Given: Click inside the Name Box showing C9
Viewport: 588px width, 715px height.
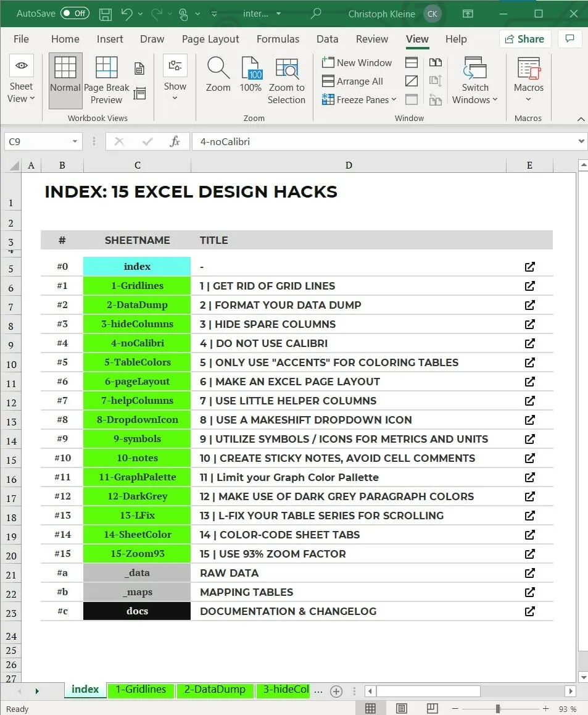Looking at the screenshot, I should (x=37, y=141).
